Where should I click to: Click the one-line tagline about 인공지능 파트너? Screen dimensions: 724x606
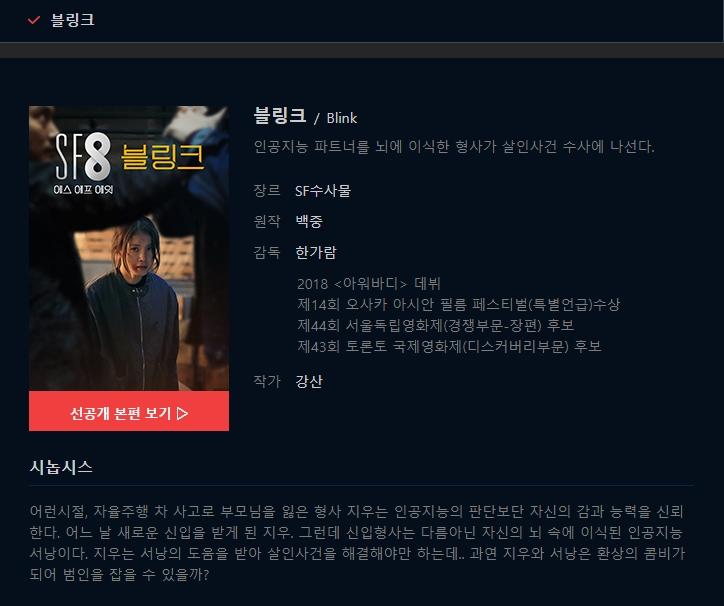point(454,146)
